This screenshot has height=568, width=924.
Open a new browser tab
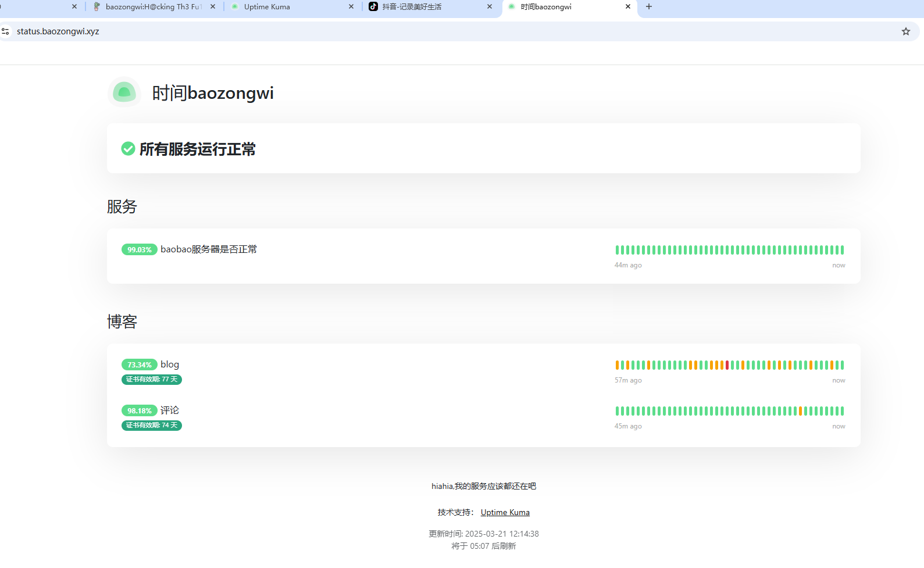click(x=649, y=7)
